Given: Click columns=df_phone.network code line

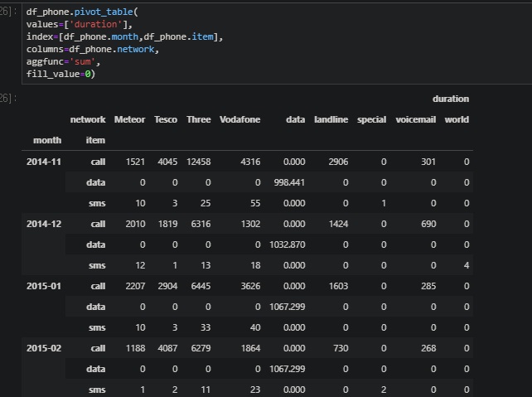Looking at the screenshot, I should point(93,49).
